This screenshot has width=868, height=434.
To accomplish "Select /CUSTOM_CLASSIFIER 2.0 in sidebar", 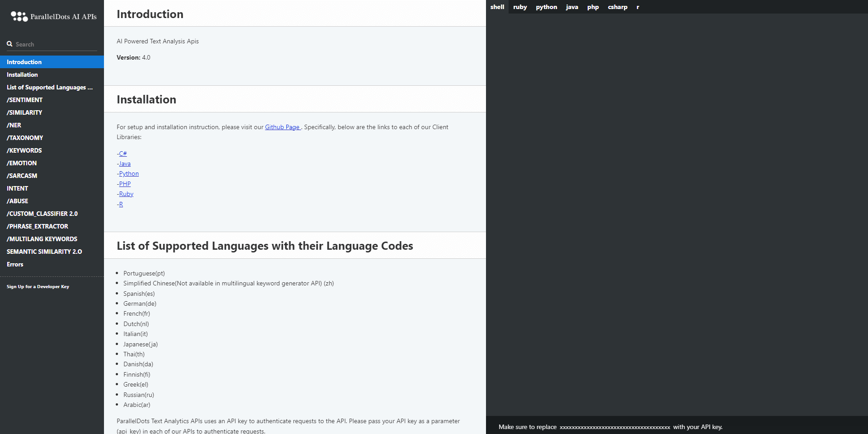I will pos(42,214).
